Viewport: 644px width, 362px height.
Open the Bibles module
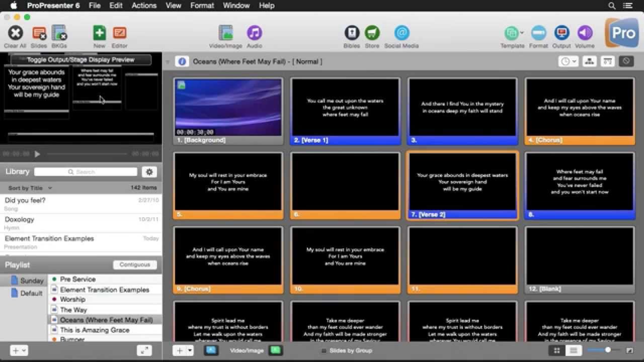click(352, 33)
